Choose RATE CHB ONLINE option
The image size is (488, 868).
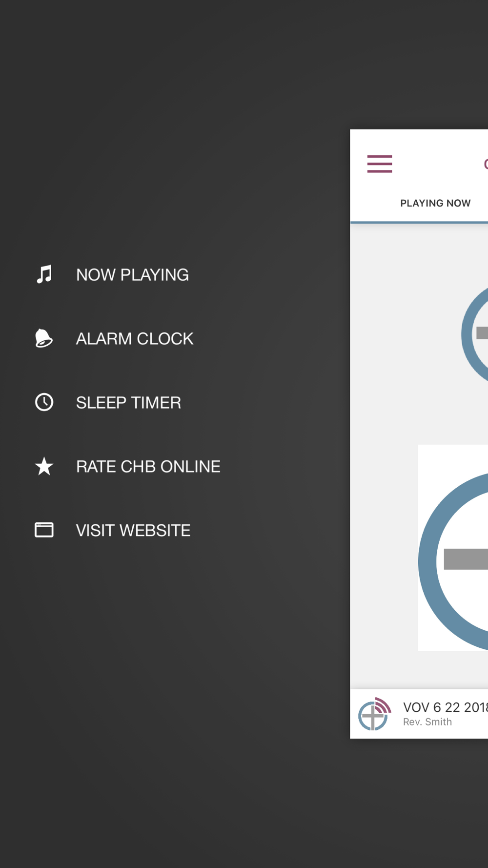pos(148,467)
